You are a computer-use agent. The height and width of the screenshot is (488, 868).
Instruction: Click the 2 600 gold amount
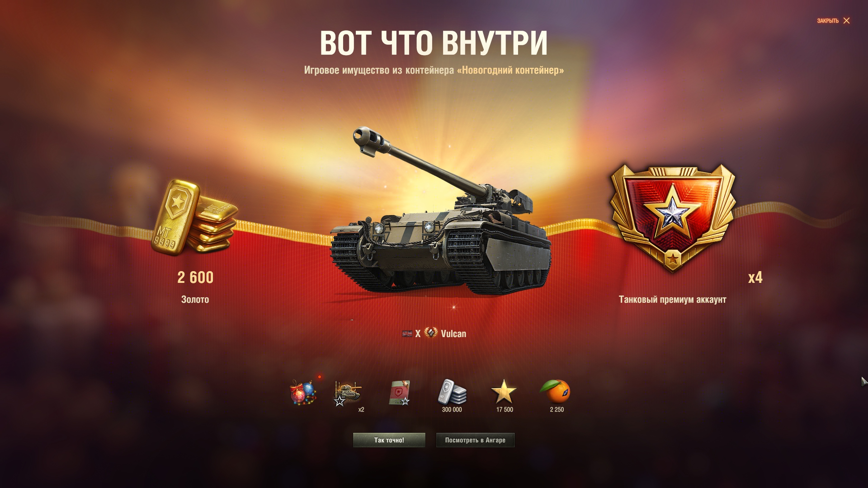pyautogui.click(x=195, y=277)
